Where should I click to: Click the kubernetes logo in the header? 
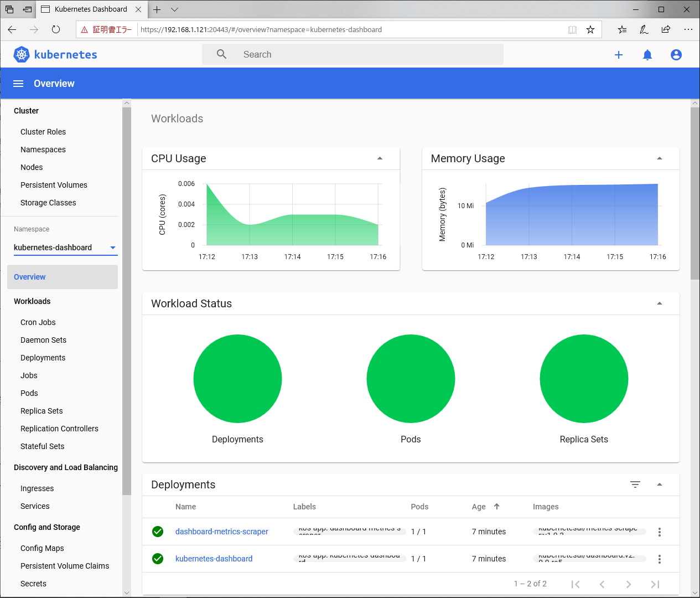point(21,54)
